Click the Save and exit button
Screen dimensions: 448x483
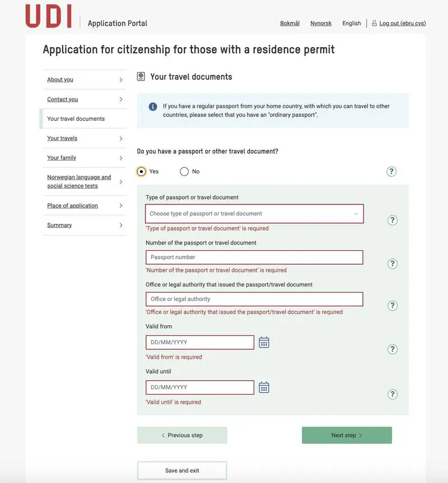coord(182,471)
